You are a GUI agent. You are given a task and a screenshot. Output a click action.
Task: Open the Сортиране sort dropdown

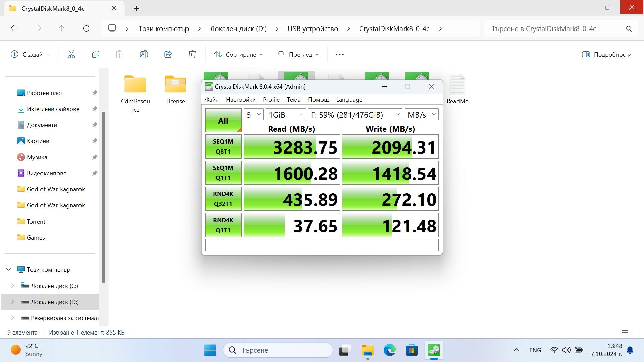(238, 54)
